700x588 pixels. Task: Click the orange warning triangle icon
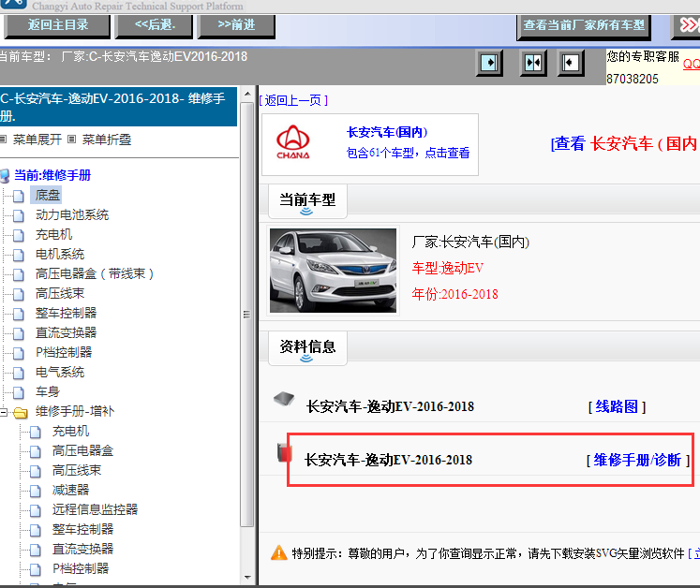coord(279,552)
